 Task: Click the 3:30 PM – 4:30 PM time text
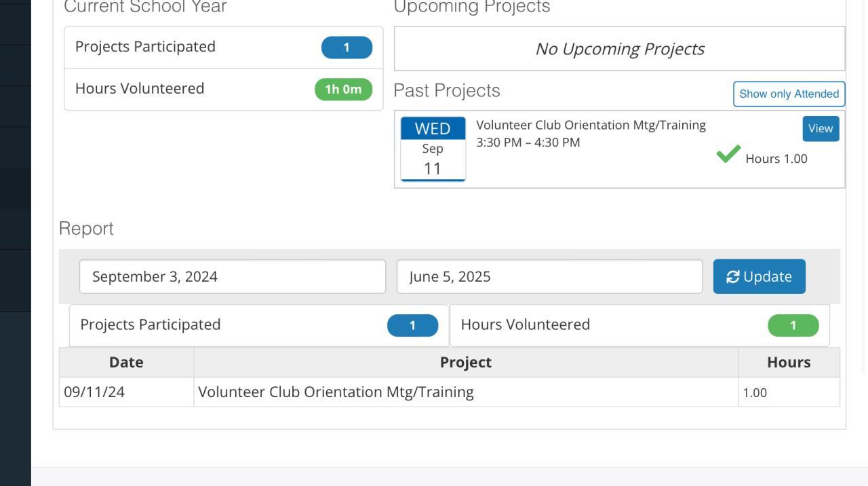tap(528, 143)
